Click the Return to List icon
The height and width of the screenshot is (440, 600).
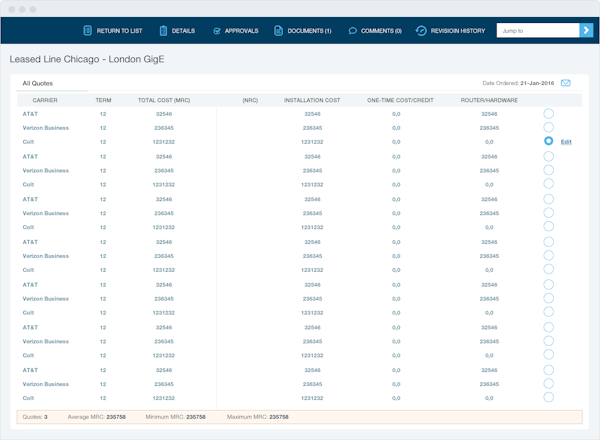[x=88, y=31]
